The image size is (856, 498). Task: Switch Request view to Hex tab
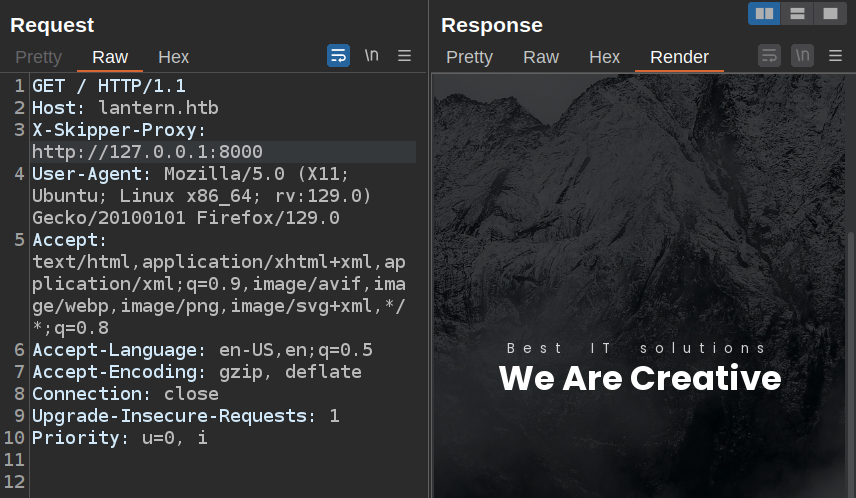[173, 57]
